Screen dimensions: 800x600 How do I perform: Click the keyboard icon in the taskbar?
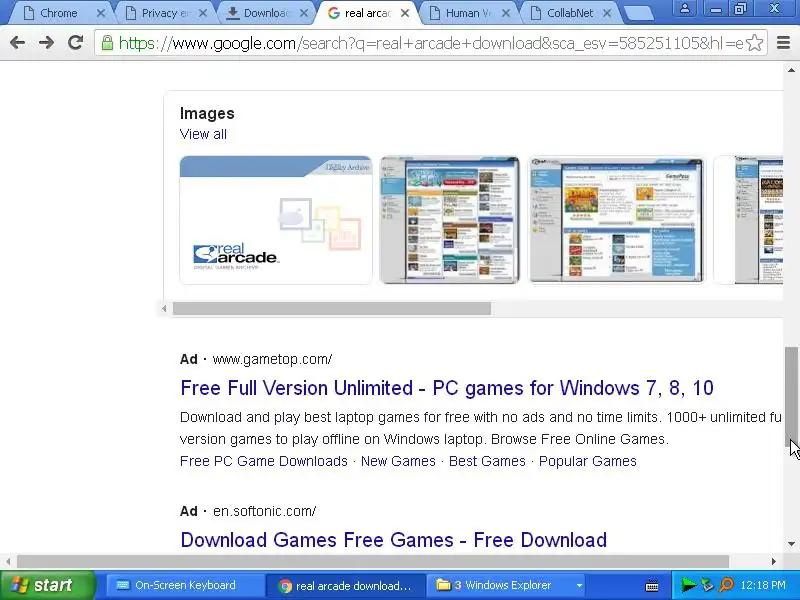point(652,586)
